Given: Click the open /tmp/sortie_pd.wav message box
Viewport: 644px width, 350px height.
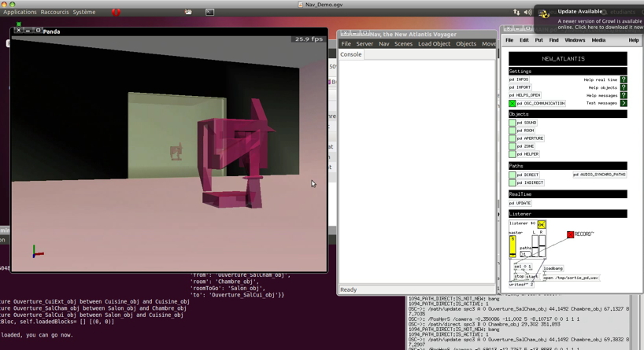Looking at the screenshot, I should [571, 278].
